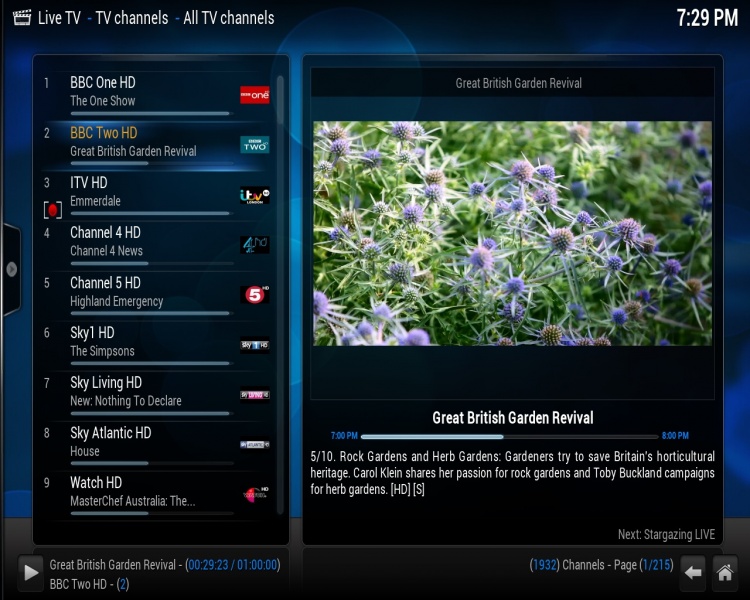Select channel Watch HD
750x600 pixels.
pyautogui.click(x=155, y=495)
